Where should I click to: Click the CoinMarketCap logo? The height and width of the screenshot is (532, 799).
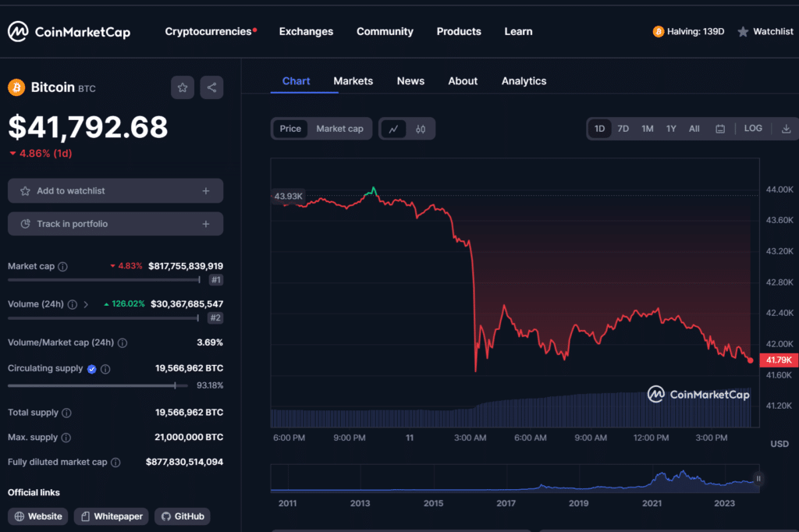pyautogui.click(x=69, y=32)
